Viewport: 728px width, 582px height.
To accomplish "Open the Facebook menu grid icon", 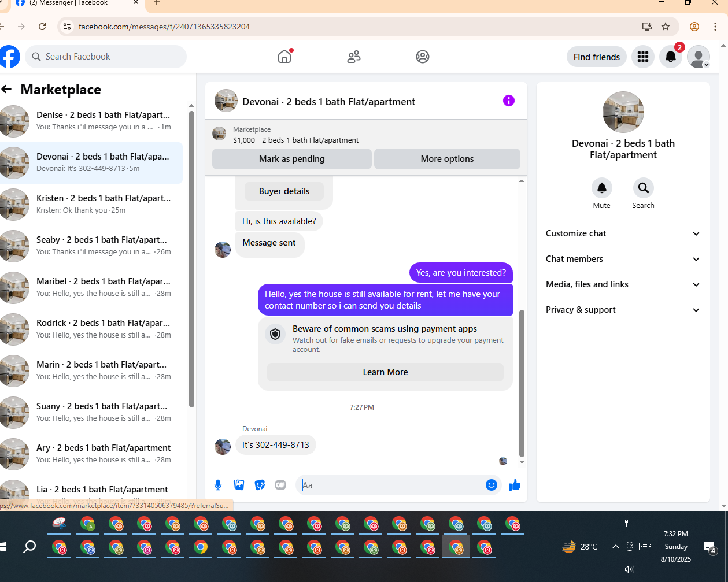I will pos(643,57).
